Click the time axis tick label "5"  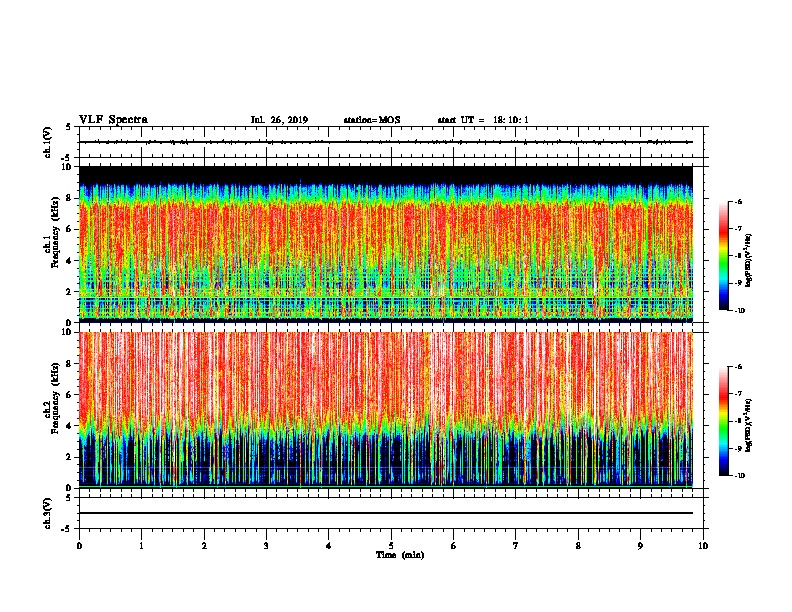(x=391, y=545)
